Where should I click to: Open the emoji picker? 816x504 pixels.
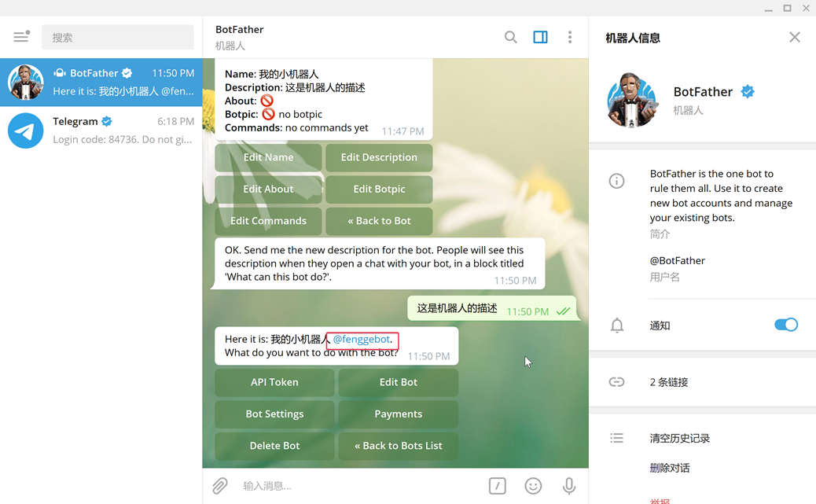coord(533,486)
